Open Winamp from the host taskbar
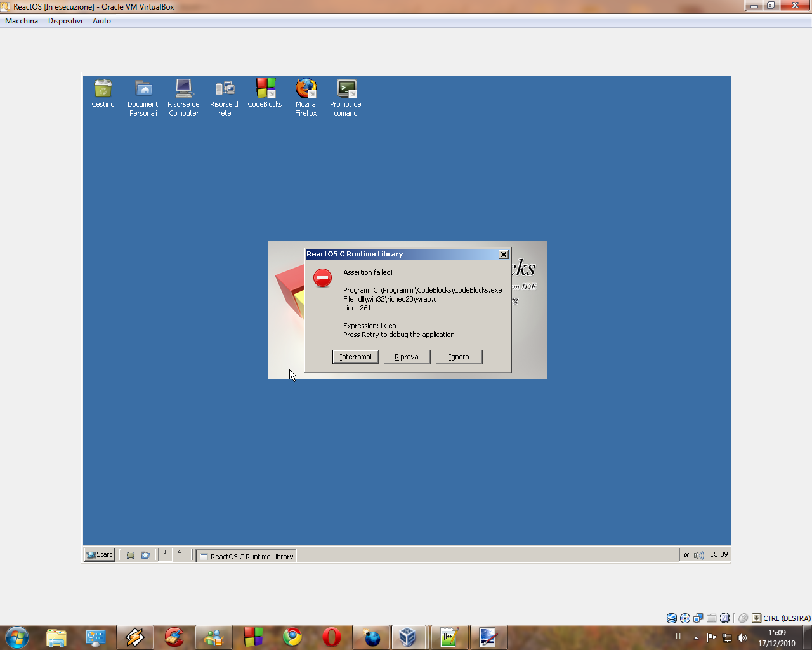The image size is (812, 650). click(x=135, y=637)
